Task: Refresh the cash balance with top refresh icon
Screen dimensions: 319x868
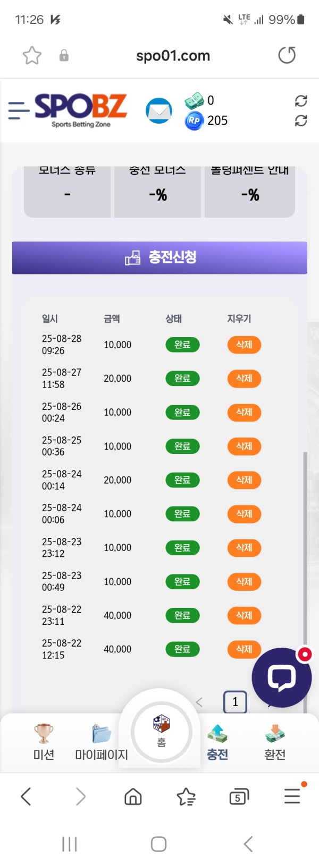Action: click(302, 100)
